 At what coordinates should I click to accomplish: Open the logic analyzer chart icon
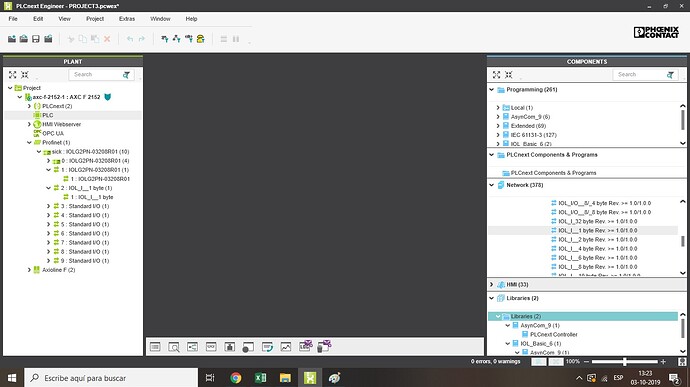(286, 347)
